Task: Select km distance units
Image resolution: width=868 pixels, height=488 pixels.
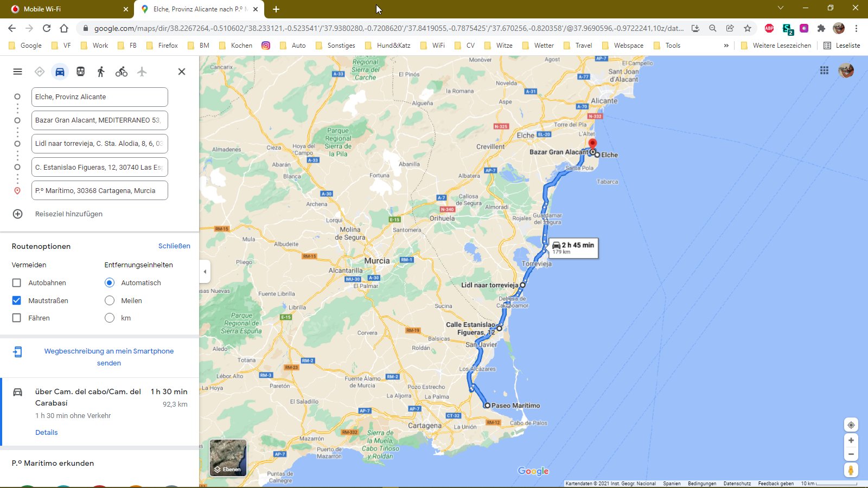Action: [110, 318]
